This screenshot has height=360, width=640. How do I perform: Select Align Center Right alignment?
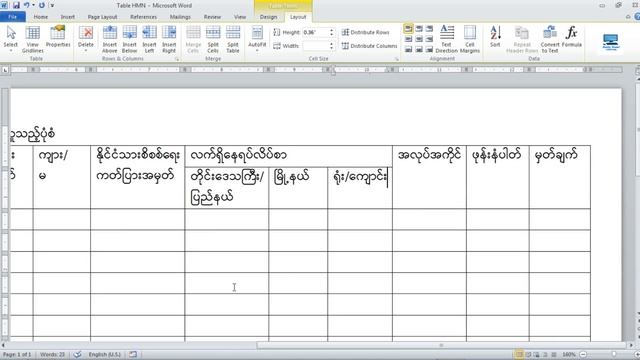(429, 39)
